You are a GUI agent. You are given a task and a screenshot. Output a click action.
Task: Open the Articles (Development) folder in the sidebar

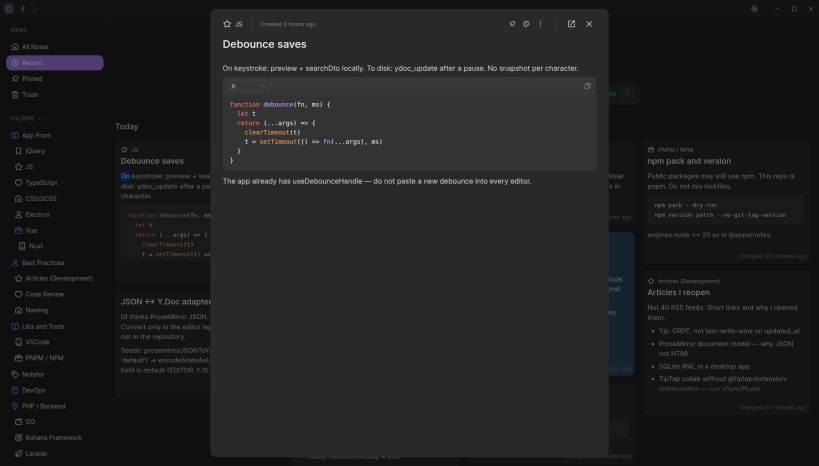pos(55,278)
